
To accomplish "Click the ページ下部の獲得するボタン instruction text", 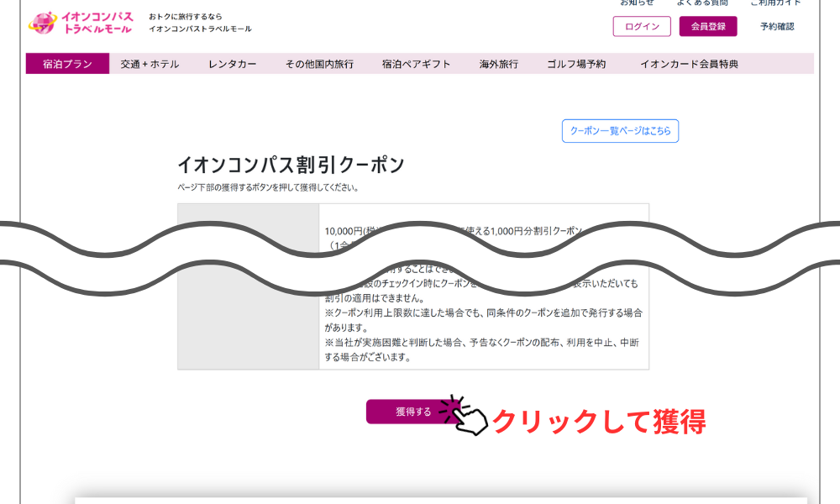I will point(269,187).
